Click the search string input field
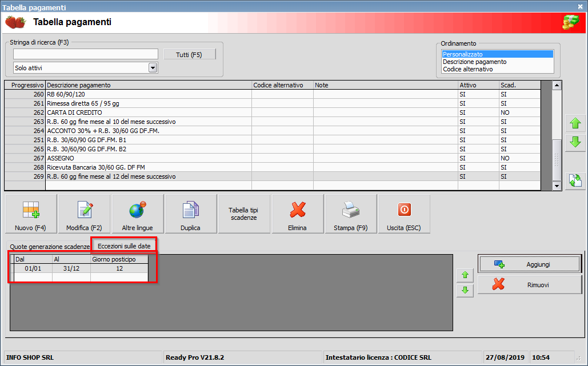Image resolution: width=588 pixels, height=366 pixels. click(86, 54)
